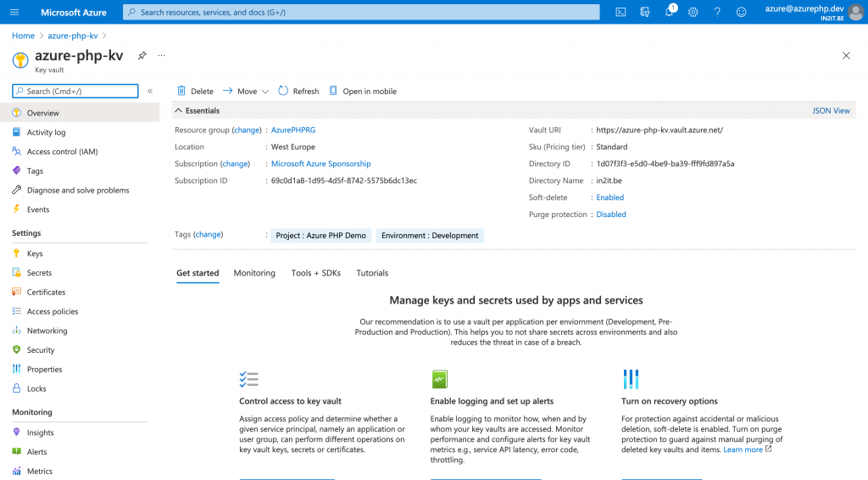
Task: Open Diagnose and solve problems
Action: tap(80, 191)
